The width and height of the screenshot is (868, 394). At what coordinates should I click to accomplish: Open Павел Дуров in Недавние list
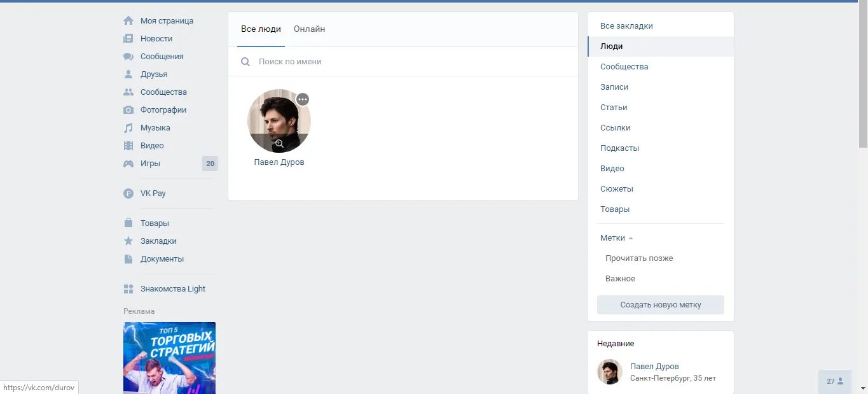point(654,367)
